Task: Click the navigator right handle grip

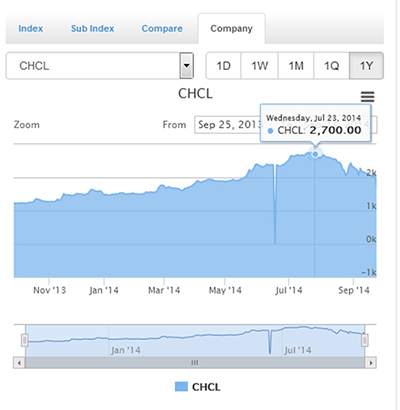Action: 365,340
